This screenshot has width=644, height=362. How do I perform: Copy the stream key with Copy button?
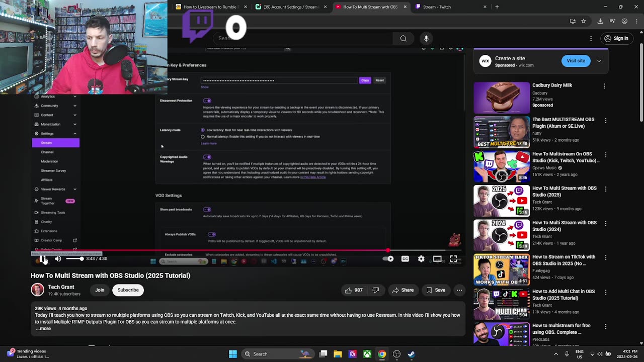tap(365, 80)
